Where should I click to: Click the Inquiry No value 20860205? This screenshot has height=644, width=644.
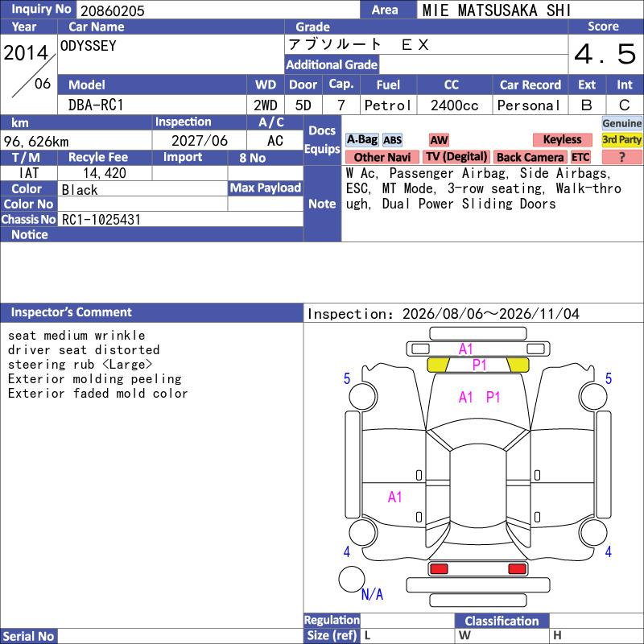coord(113,10)
